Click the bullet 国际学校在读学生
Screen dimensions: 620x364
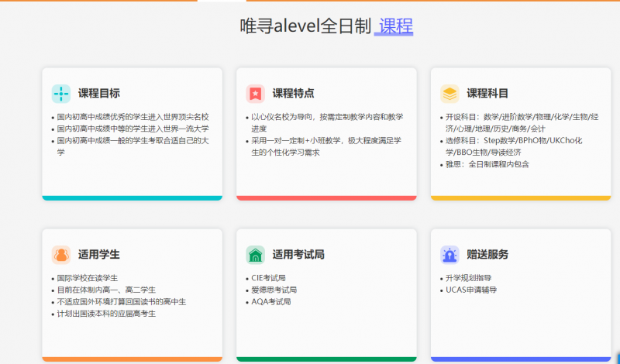pyautogui.click(x=88, y=278)
